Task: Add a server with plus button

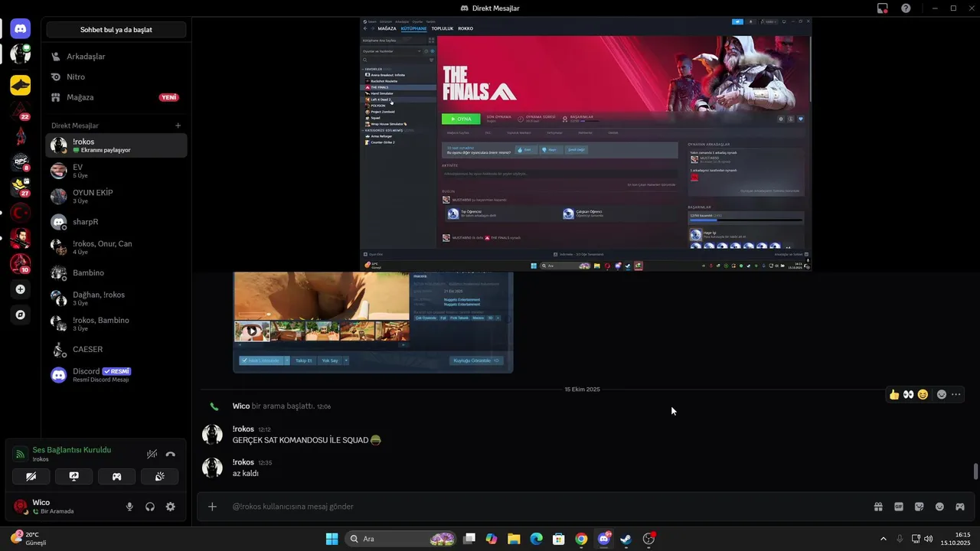Action: point(21,289)
